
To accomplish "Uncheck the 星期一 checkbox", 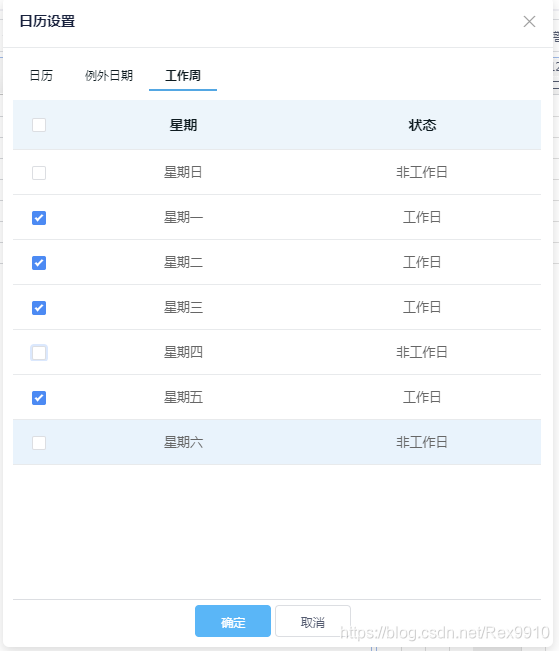I will coord(39,218).
